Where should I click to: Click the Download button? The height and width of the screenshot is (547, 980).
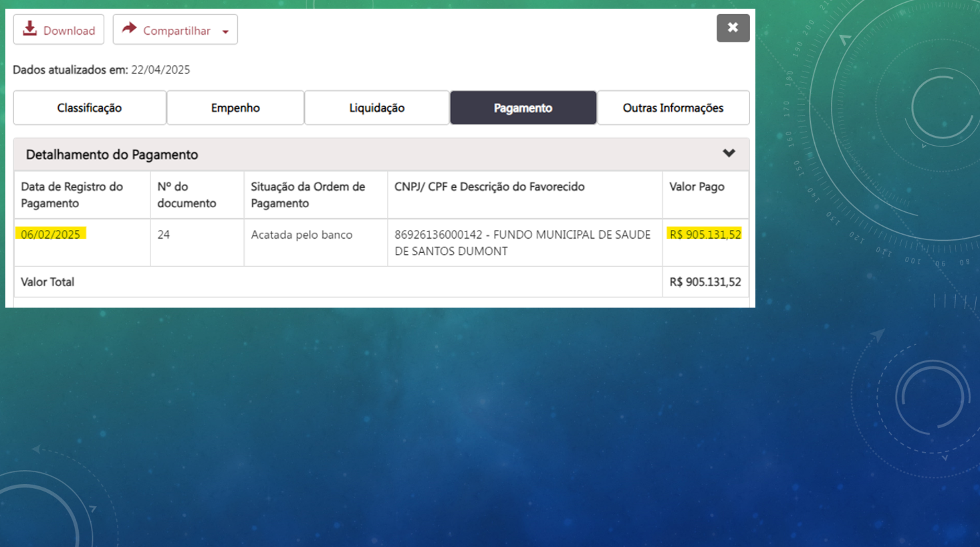(59, 29)
